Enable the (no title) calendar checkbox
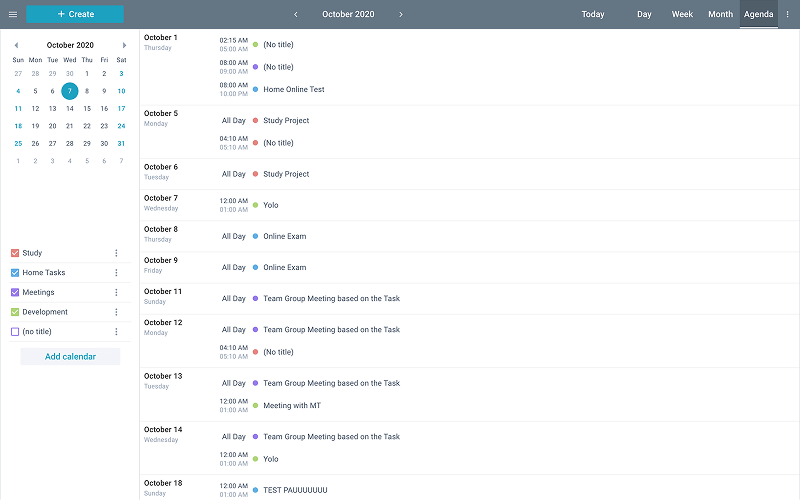This screenshot has height=500, width=800. [x=15, y=331]
